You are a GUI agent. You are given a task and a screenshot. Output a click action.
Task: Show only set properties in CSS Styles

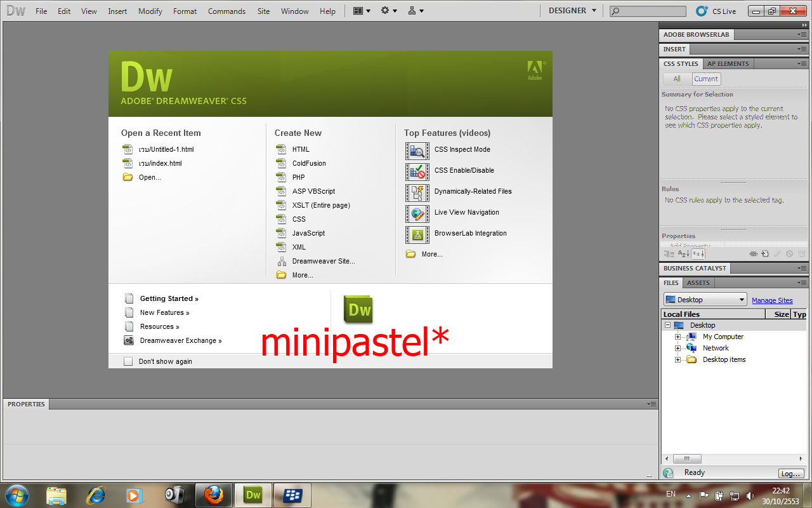coord(698,253)
